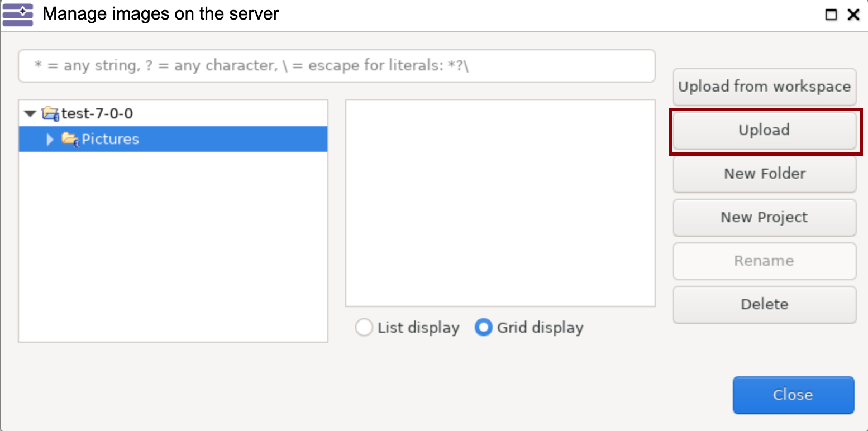This screenshot has height=431, width=868.
Task: Click Upload from workspace button
Action: [x=764, y=87]
